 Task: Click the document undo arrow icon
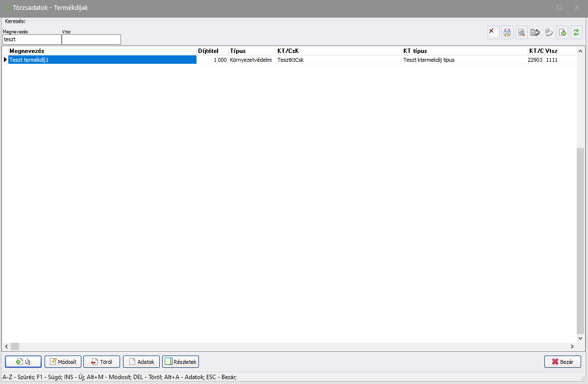pyautogui.click(x=535, y=32)
